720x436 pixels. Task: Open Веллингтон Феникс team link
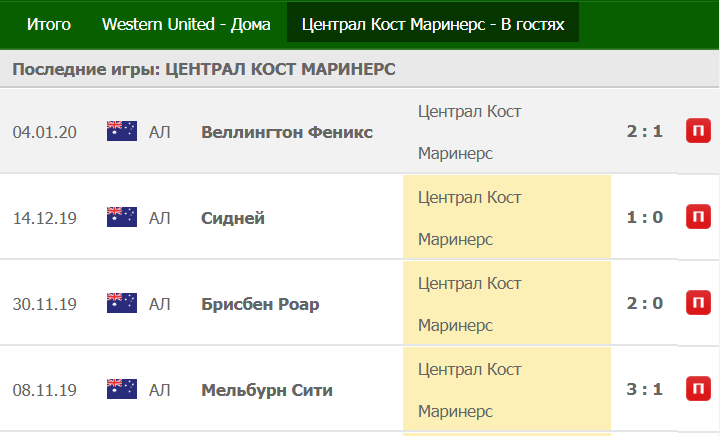click(x=287, y=132)
